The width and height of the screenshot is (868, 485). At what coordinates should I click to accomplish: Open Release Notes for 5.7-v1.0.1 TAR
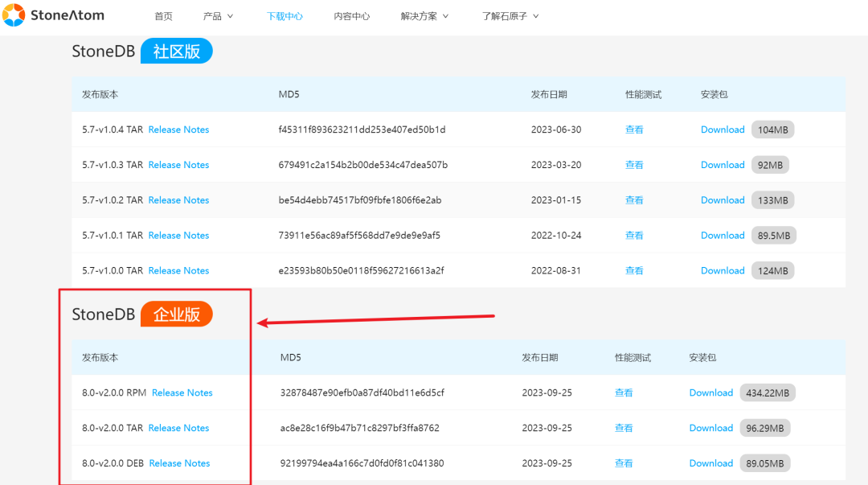178,236
